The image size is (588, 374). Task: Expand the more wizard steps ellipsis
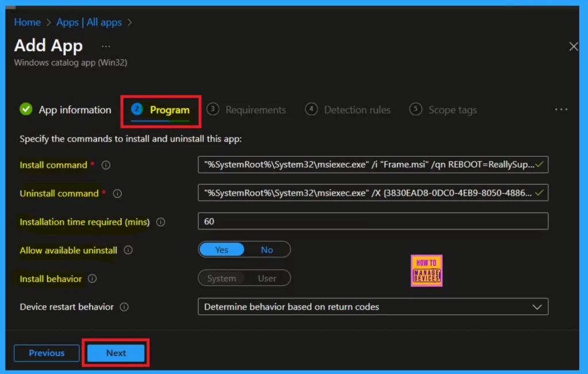click(561, 110)
